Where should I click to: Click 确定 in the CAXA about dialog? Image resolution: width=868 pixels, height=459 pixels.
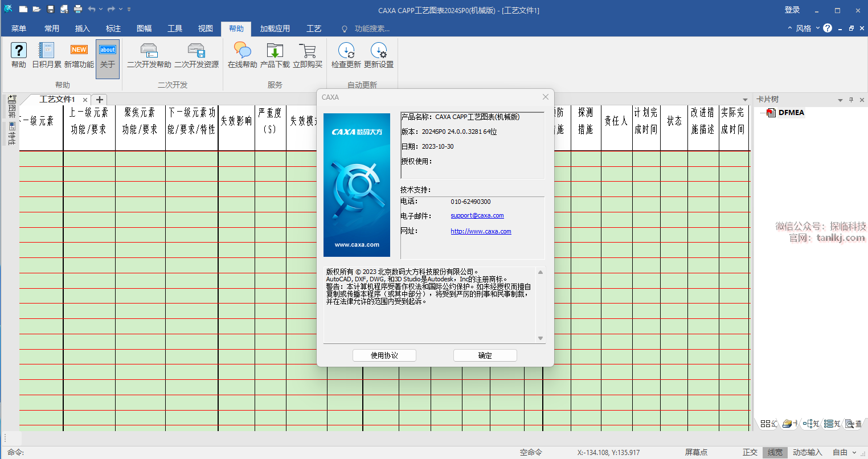[485, 355]
